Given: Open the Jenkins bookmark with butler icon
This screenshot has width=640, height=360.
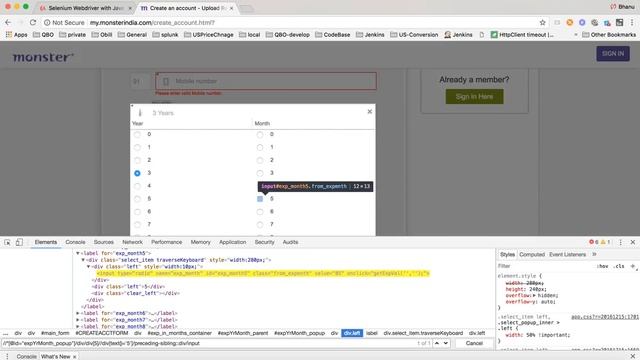Looking at the screenshot, I should pos(458,35).
